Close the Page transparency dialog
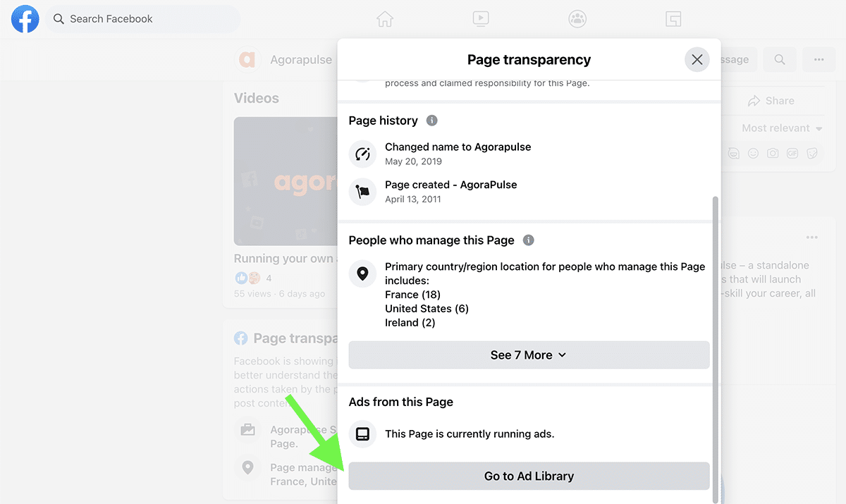 [x=697, y=60]
